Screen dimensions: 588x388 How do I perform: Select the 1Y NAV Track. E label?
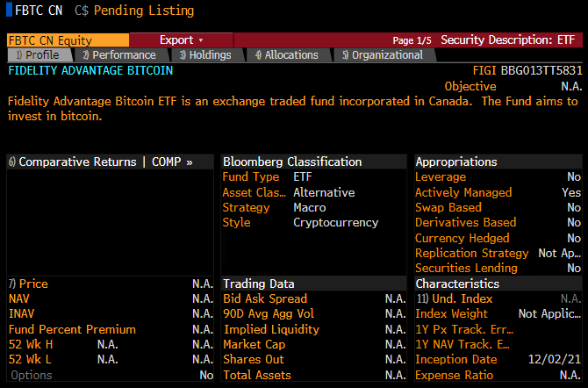point(463,344)
